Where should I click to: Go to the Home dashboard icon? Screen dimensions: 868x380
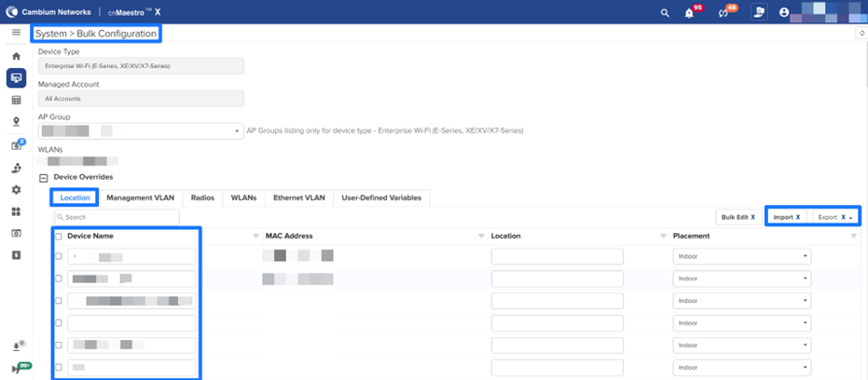click(16, 57)
